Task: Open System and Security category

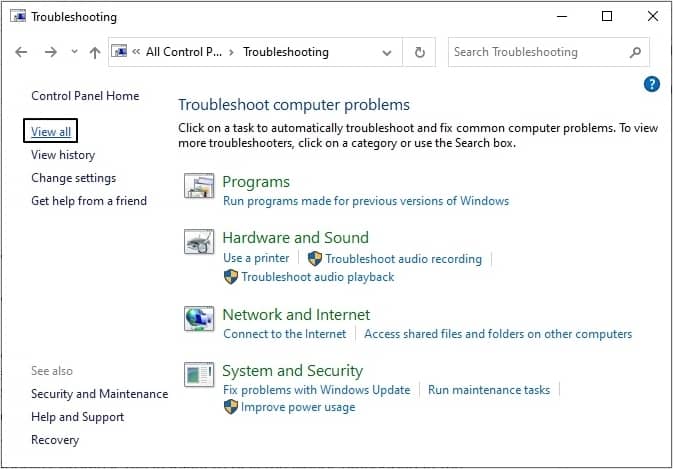Action: [x=292, y=371]
